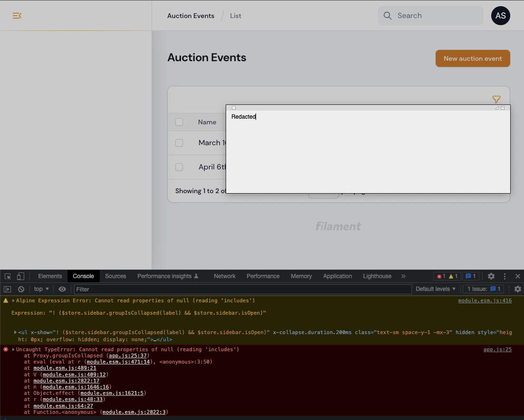The width and height of the screenshot is (524, 420).
Task: Switch to the Console tab
Action: [83, 276]
